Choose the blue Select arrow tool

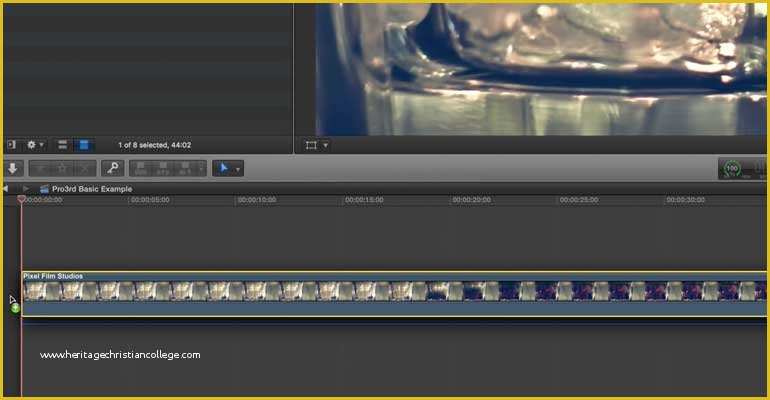(224, 168)
